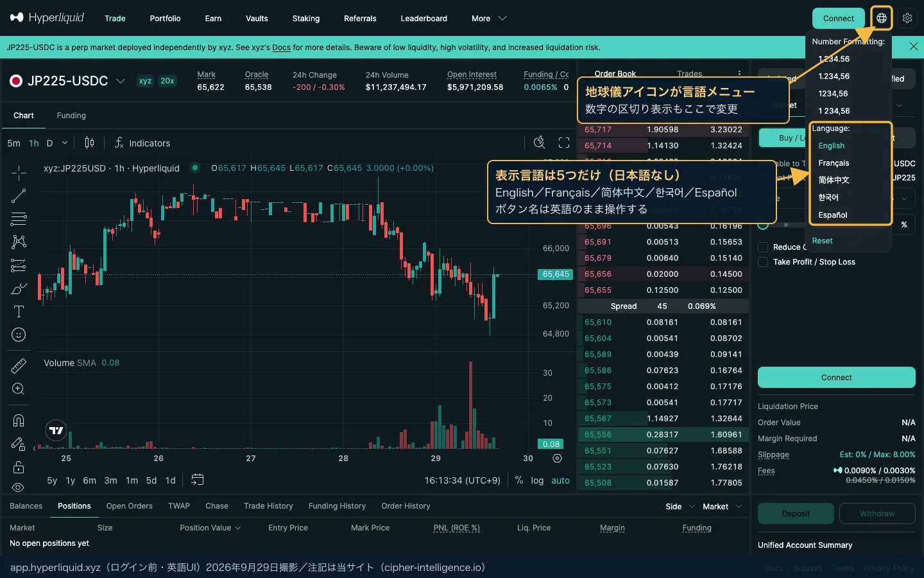Click the large Connect button in order panel
Image resolution: width=924 pixels, height=578 pixels.
click(836, 378)
